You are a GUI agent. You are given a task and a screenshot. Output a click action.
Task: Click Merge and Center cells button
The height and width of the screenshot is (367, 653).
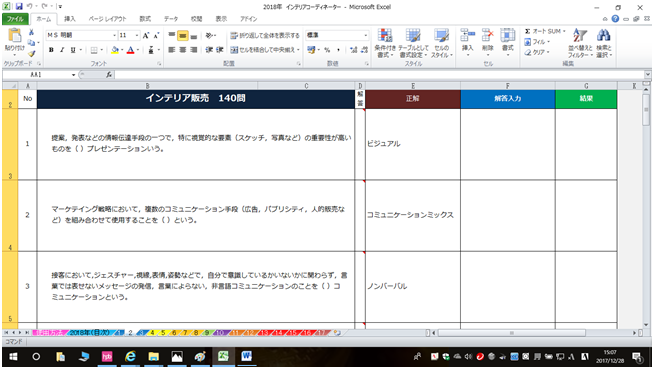coord(264,50)
